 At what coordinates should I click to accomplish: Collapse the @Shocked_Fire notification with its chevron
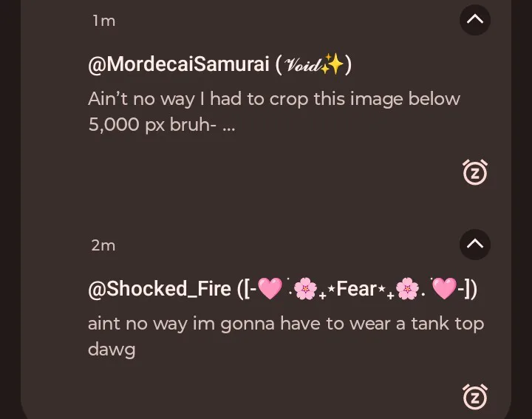click(x=475, y=244)
